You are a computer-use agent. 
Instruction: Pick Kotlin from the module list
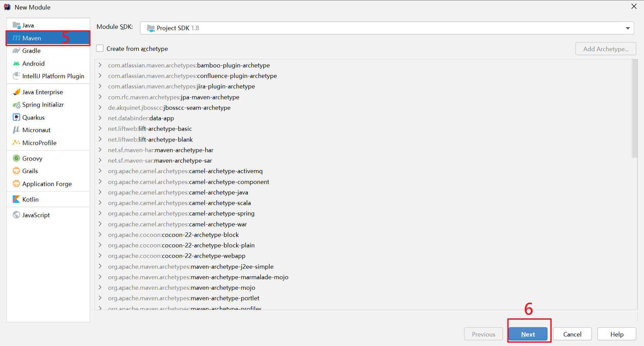coord(48,199)
